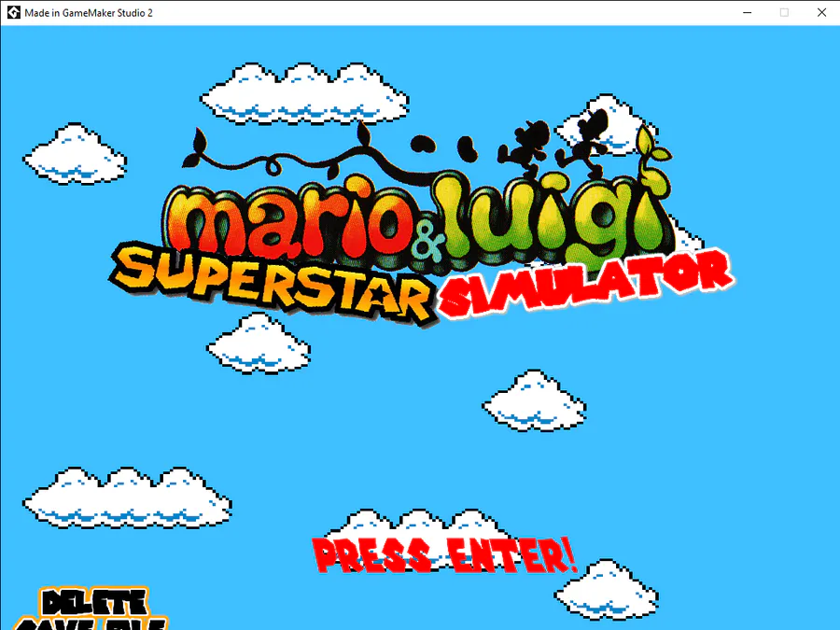Click the red Press Enter prompt
The height and width of the screenshot is (630, 840).
[x=444, y=555]
